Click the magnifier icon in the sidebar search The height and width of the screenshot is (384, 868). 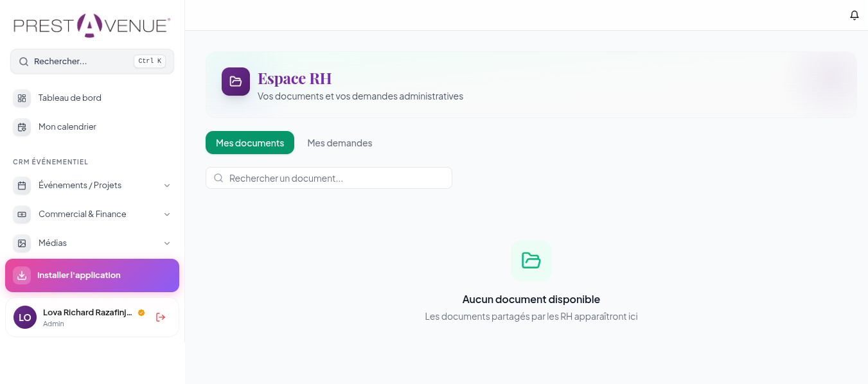click(x=24, y=62)
